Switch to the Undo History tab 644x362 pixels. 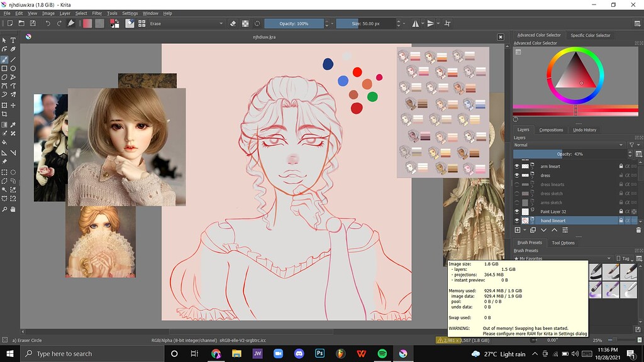pos(584,130)
